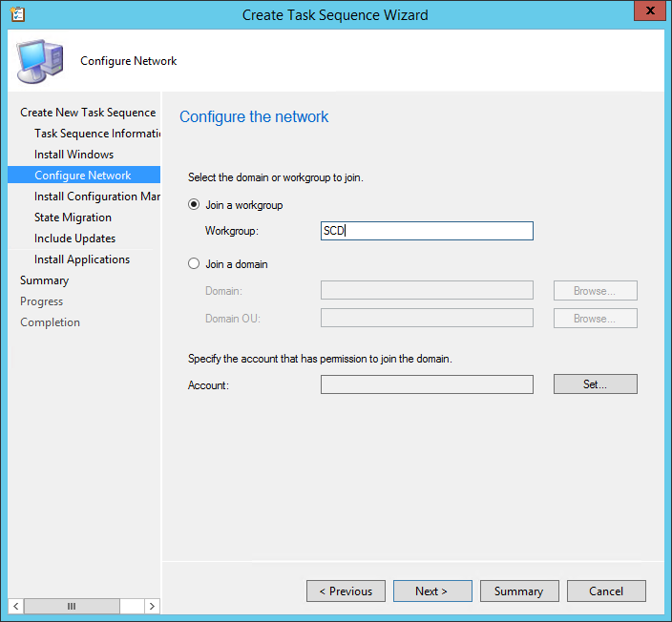Click the computer icon in wizard header
The height and width of the screenshot is (622, 672).
coord(40,61)
